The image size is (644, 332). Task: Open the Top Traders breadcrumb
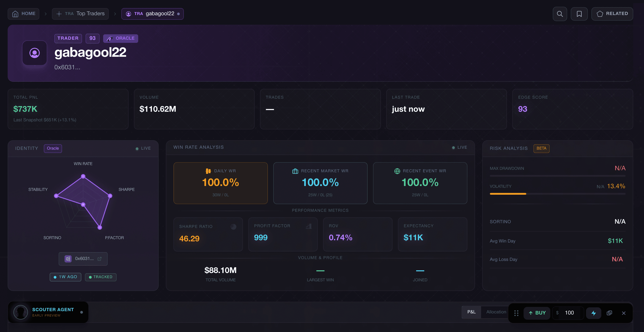point(80,14)
